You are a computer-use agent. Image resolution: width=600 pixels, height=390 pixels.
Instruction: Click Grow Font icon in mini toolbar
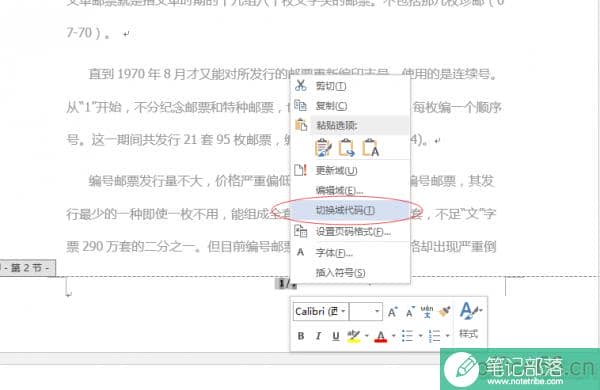click(x=393, y=312)
